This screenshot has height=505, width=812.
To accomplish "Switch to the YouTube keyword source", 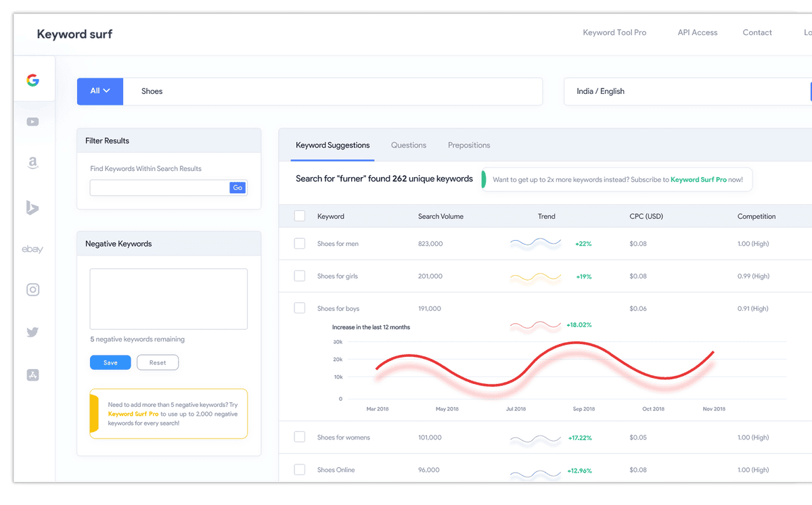I will click(32, 122).
